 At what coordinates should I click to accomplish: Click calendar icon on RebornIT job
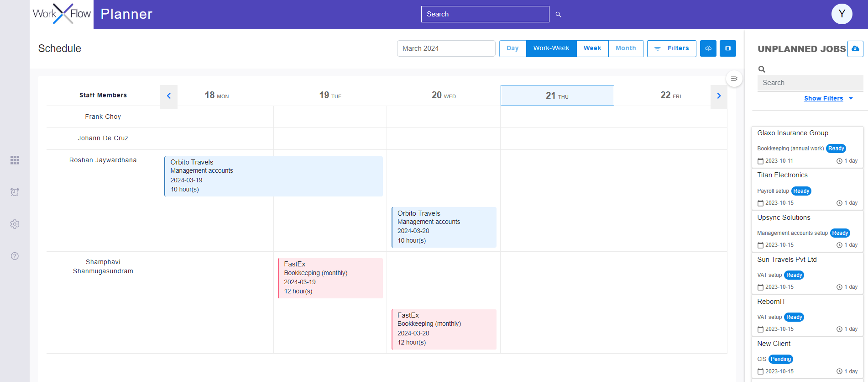tap(760, 329)
